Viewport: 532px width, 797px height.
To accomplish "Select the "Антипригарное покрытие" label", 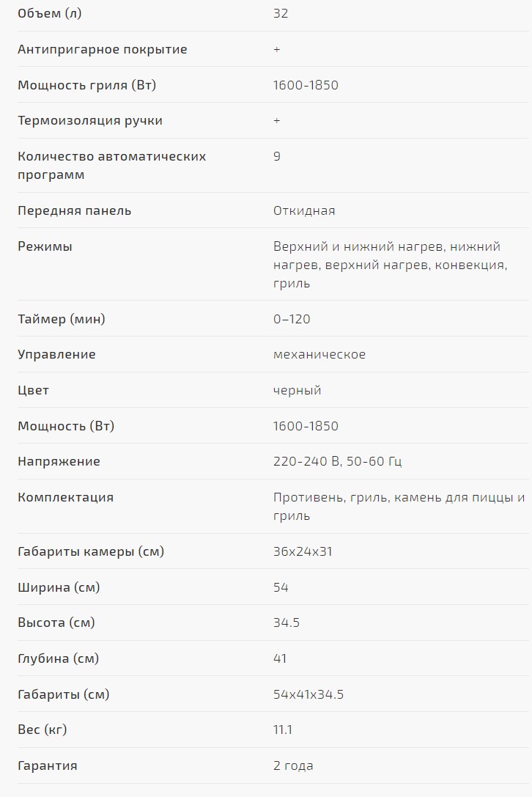I will click(103, 50).
